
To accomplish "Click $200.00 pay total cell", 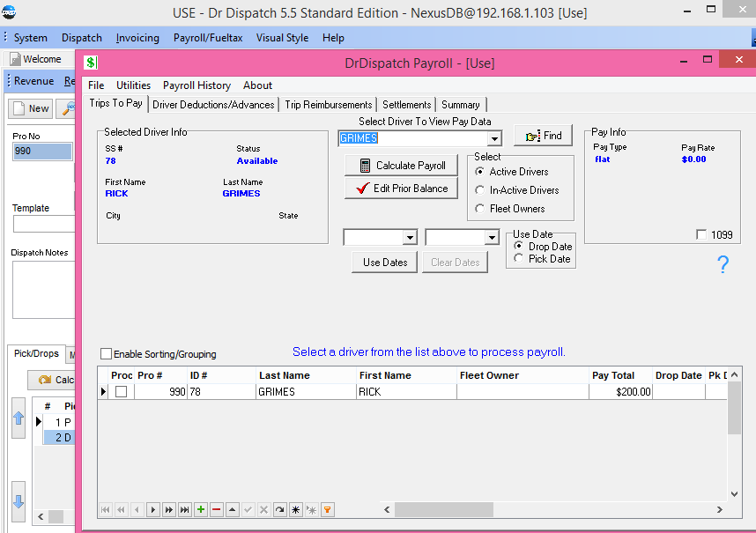I will click(x=620, y=392).
